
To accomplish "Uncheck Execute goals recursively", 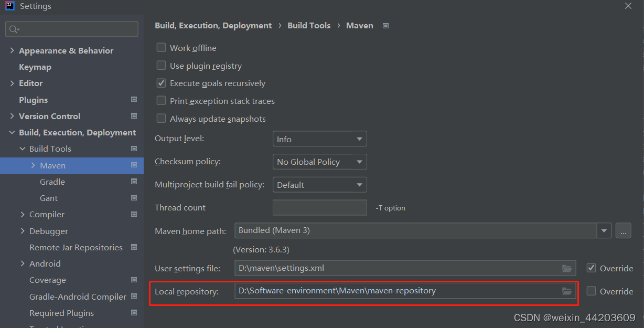I will coord(161,83).
